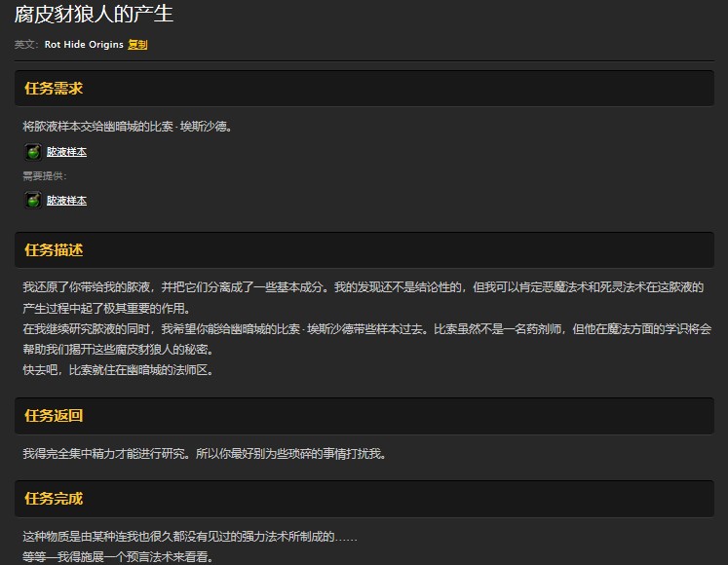
Task: Open the first 脓液样本 item link
Action: 66,152
